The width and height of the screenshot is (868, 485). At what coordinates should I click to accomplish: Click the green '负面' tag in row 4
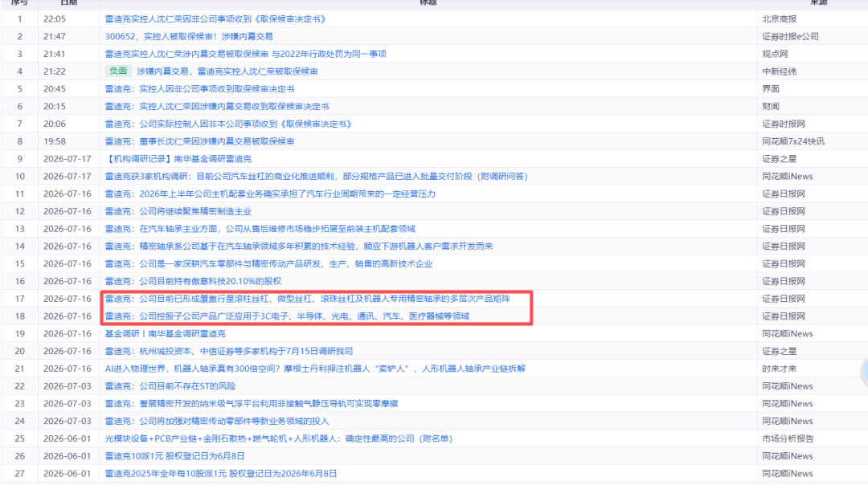click(118, 71)
